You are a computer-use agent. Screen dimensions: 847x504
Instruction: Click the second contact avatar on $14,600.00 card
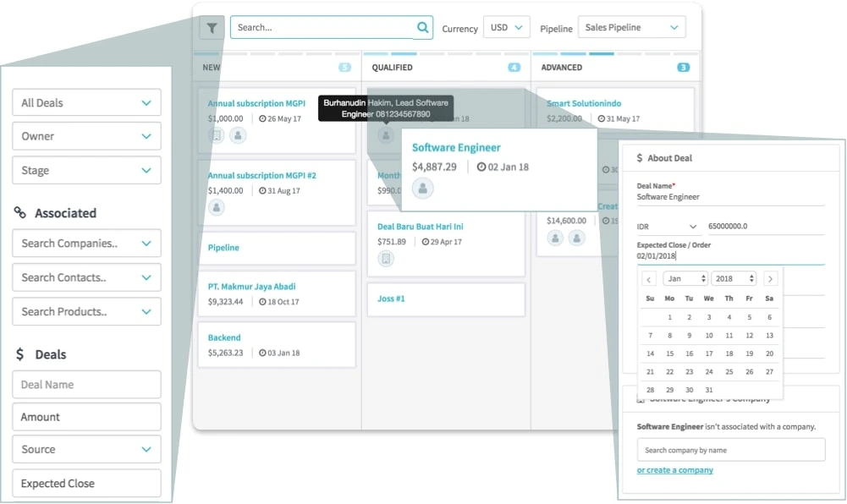coord(576,238)
